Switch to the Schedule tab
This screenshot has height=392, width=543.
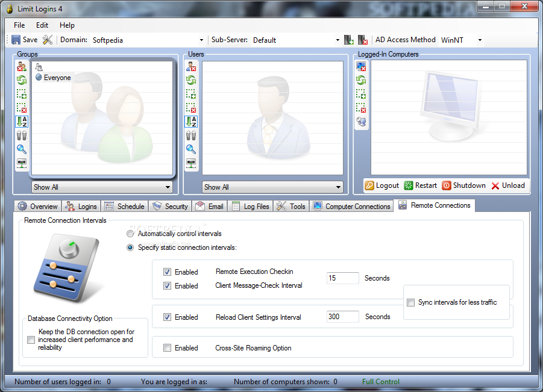pos(125,206)
